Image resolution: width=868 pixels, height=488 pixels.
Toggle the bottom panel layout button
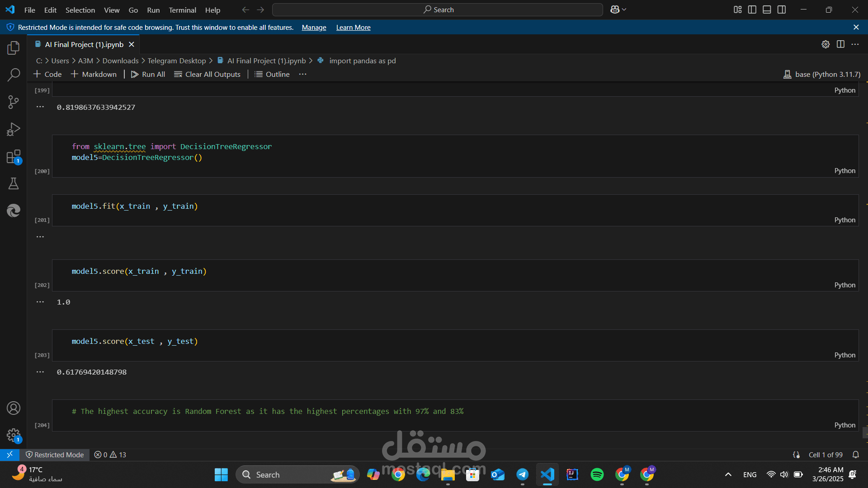point(767,9)
